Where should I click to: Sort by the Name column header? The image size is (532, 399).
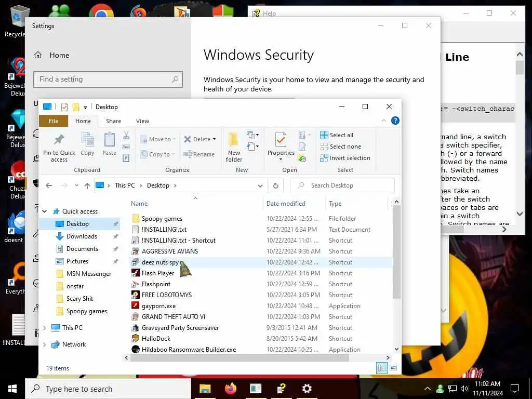(x=139, y=204)
